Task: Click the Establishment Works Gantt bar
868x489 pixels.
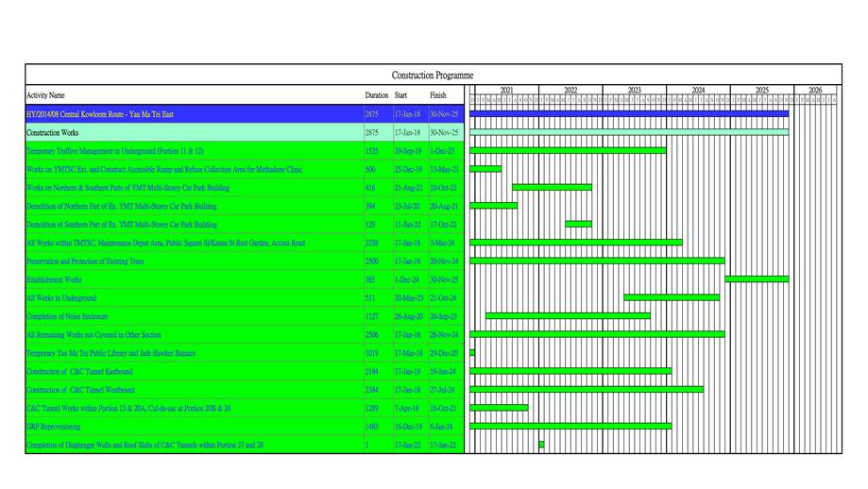Action: point(757,279)
